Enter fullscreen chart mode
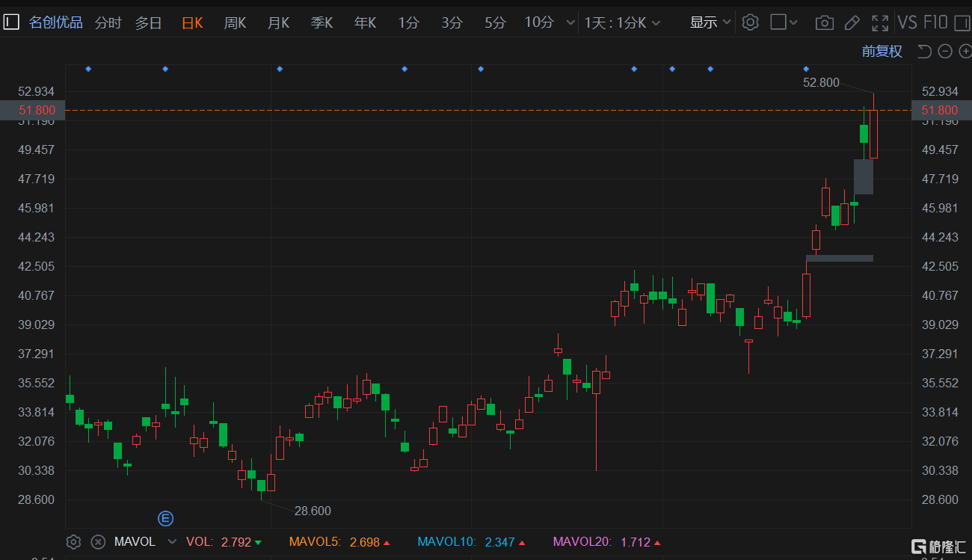This screenshot has height=560, width=972. tap(880, 22)
